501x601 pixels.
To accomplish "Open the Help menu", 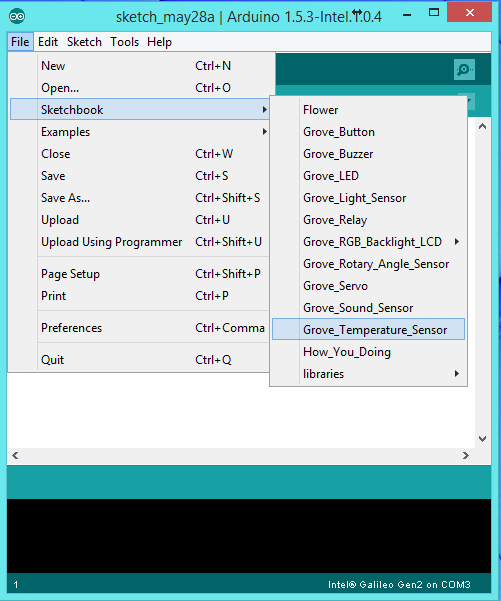I will point(159,42).
